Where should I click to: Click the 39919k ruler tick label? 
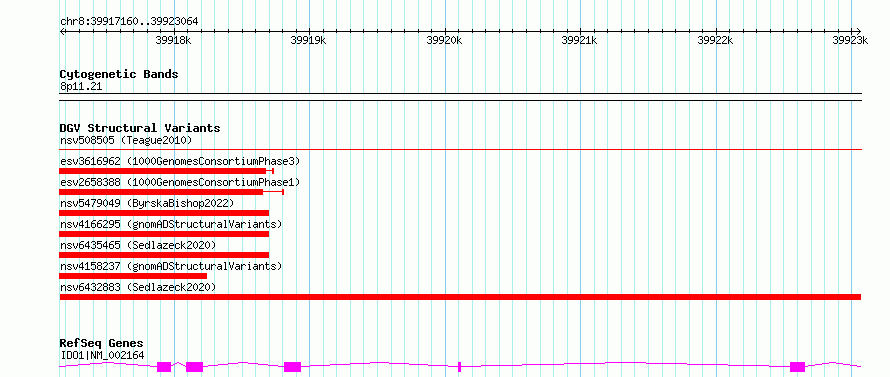tap(309, 40)
